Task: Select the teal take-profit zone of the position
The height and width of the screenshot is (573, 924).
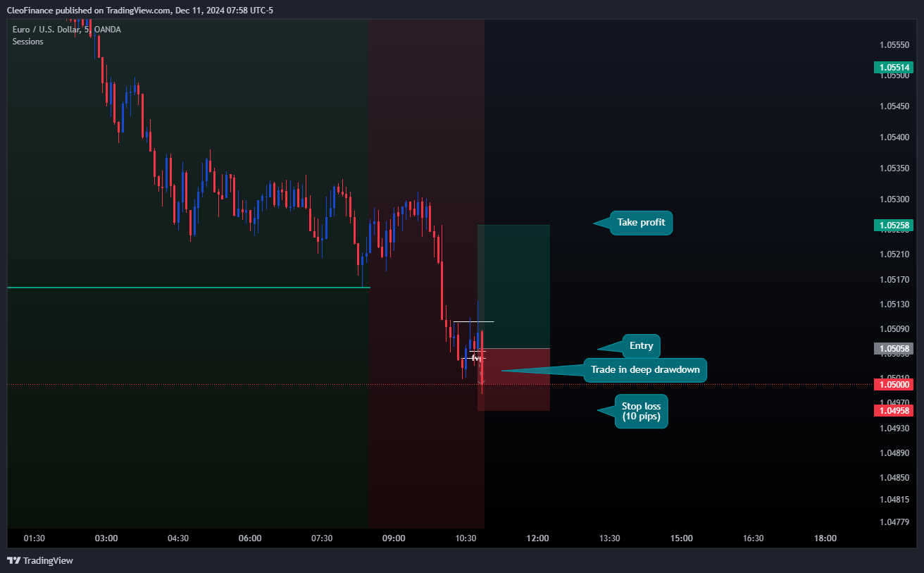Action: tap(513, 286)
